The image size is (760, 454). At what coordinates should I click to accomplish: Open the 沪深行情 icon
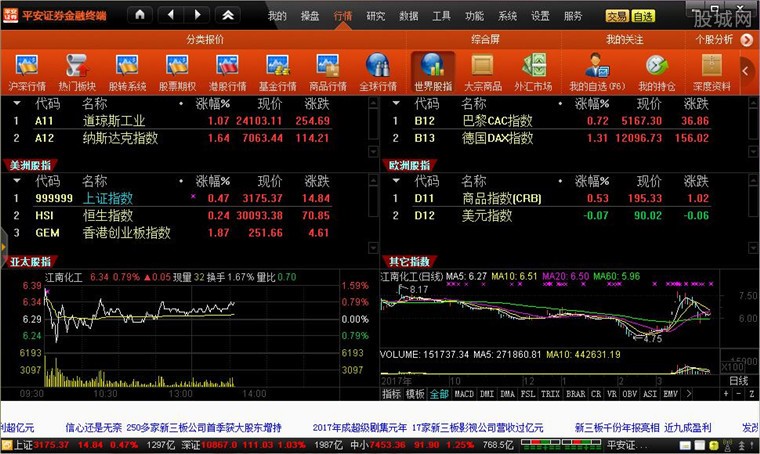pos(27,73)
